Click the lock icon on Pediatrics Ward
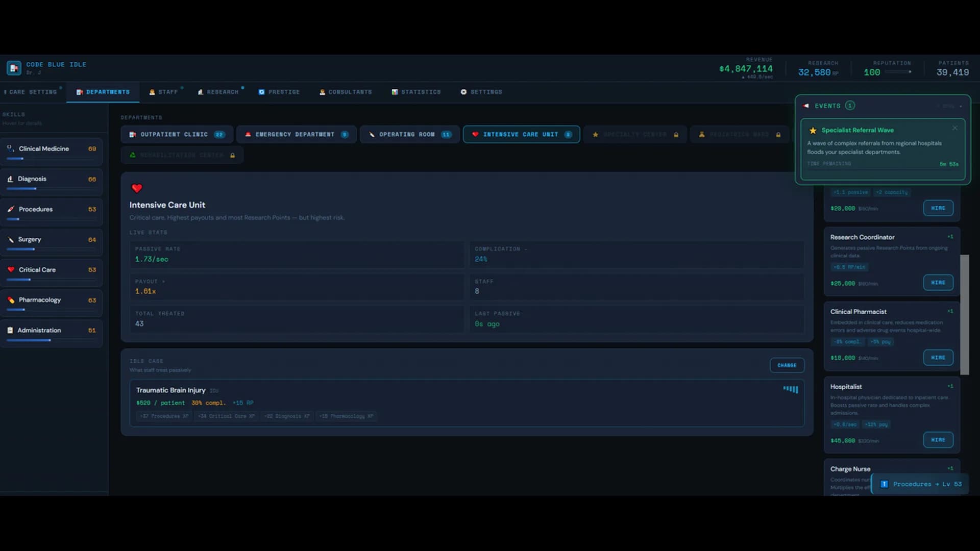 click(778, 135)
